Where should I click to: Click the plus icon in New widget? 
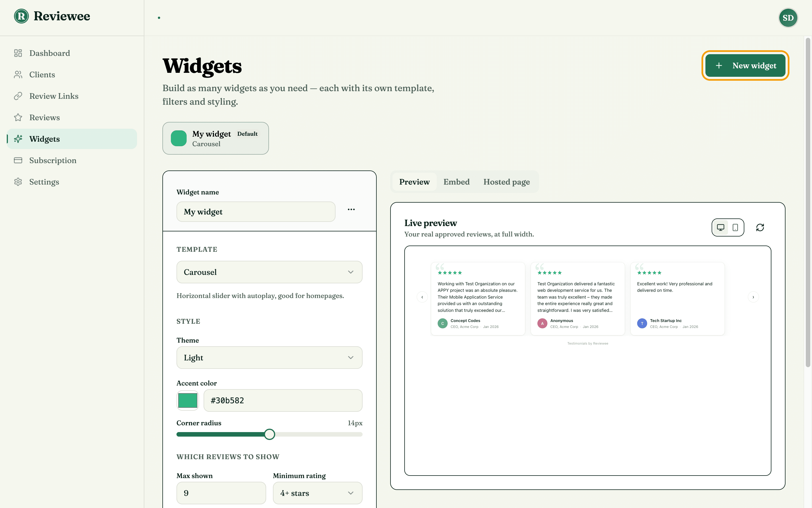pyautogui.click(x=719, y=65)
